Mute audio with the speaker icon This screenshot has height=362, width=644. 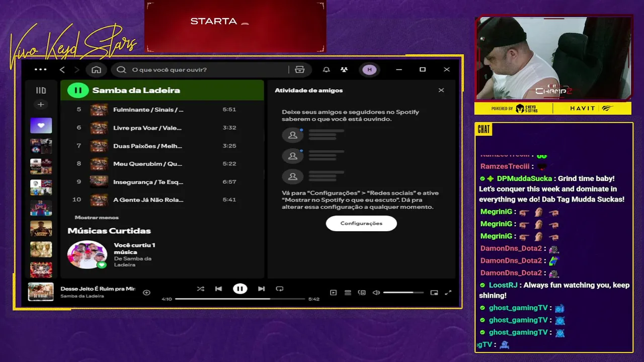(x=376, y=293)
